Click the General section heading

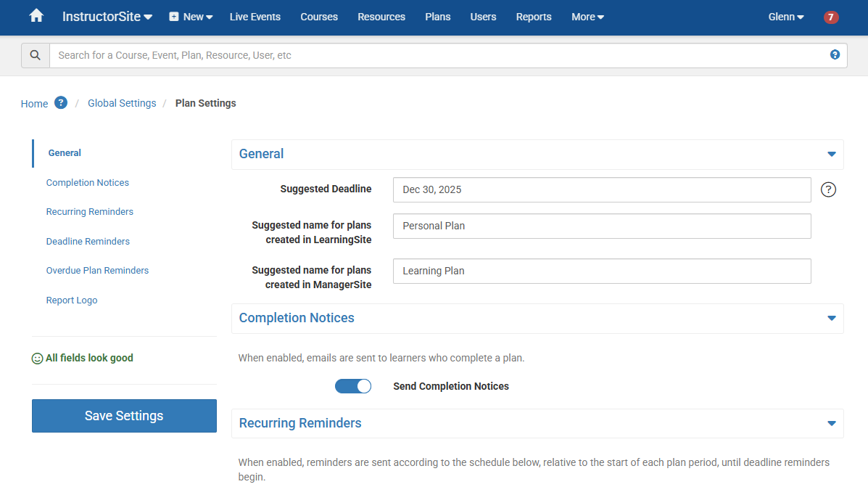click(x=261, y=154)
